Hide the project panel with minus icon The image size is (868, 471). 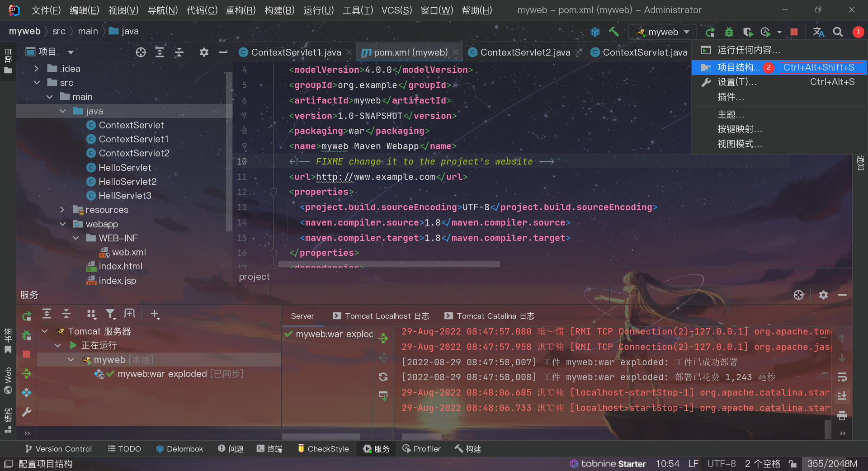tap(223, 52)
